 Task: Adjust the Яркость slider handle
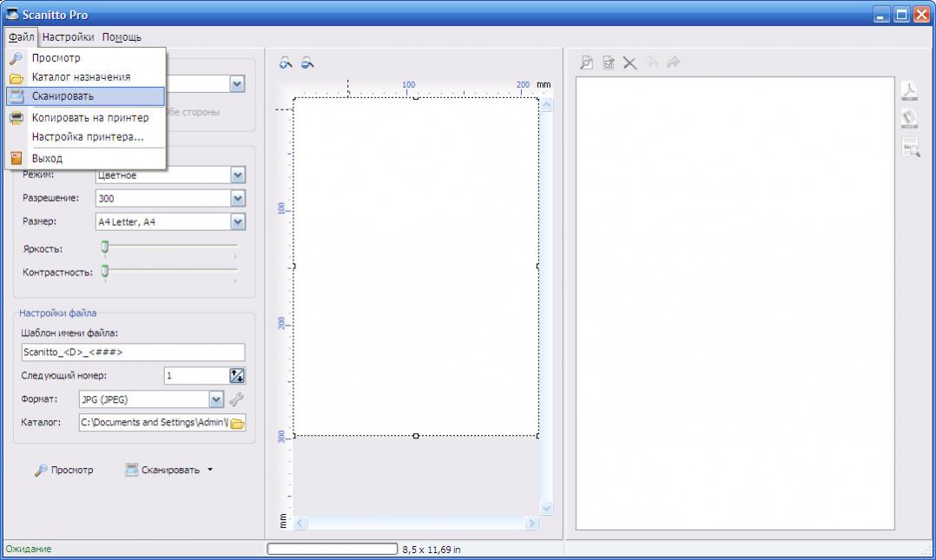pos(105,247)
